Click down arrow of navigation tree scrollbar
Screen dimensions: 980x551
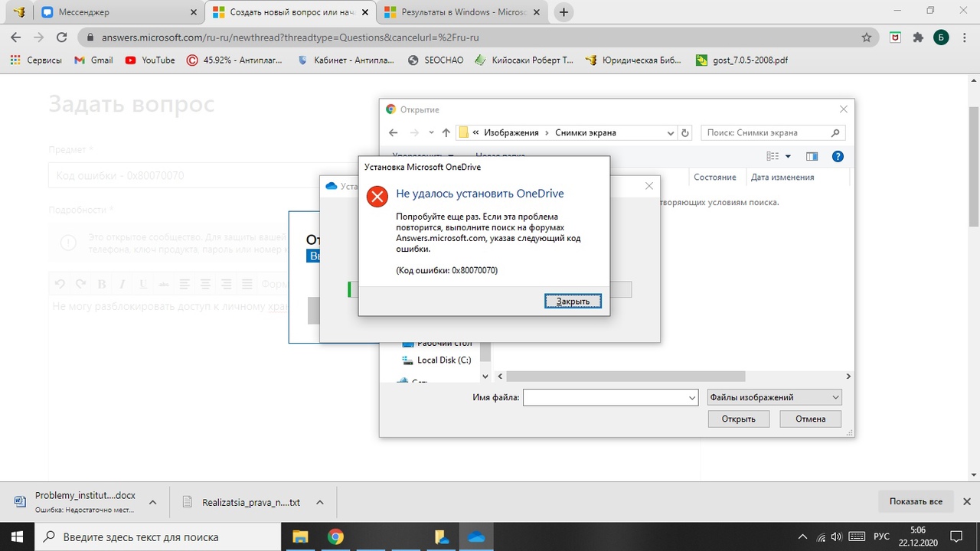coord(485,376)
